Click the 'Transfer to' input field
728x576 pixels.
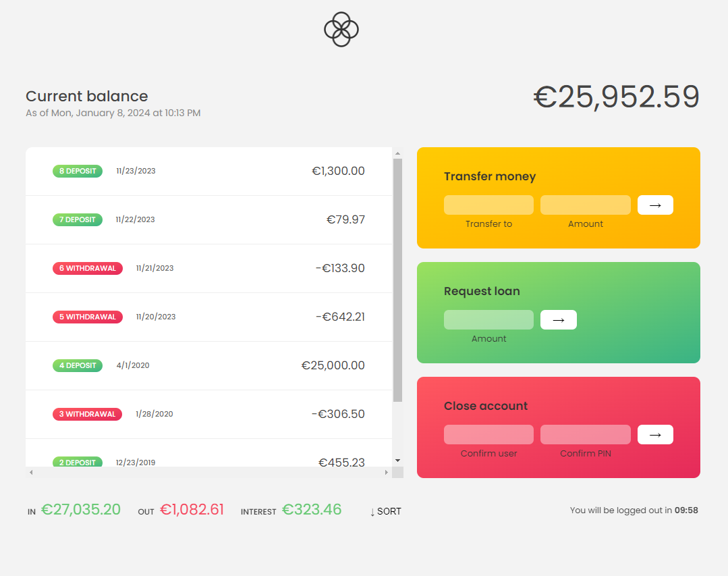tap(488, 205)
